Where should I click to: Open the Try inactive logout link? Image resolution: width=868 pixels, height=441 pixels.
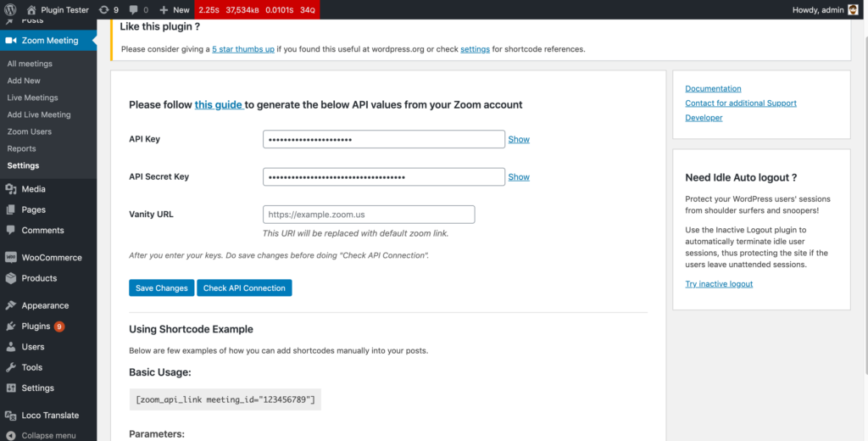[719, 283]
